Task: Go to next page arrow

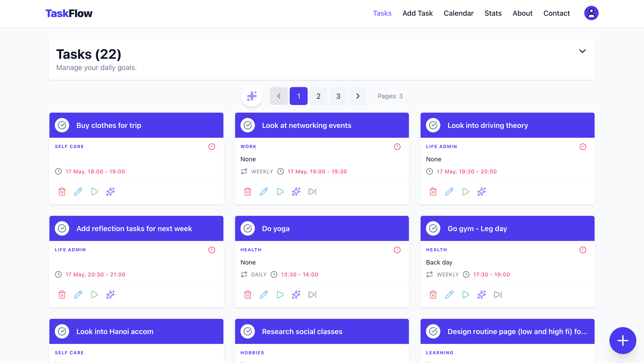Action: [x=358, y=96]
